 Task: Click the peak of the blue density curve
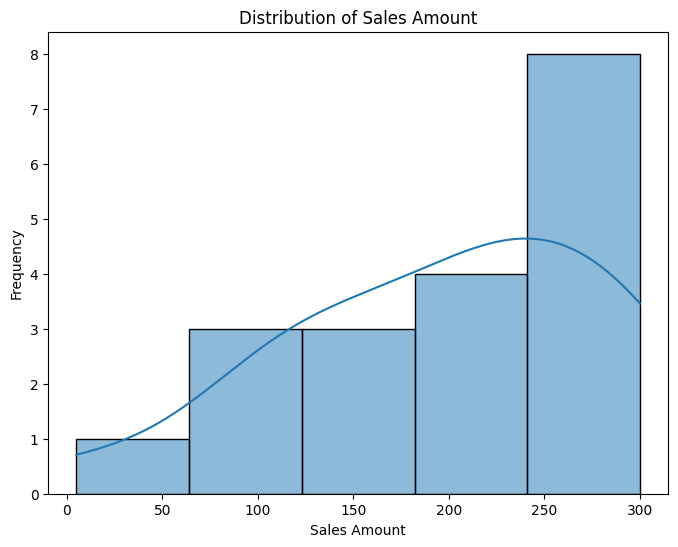click(x=527, y=239)
